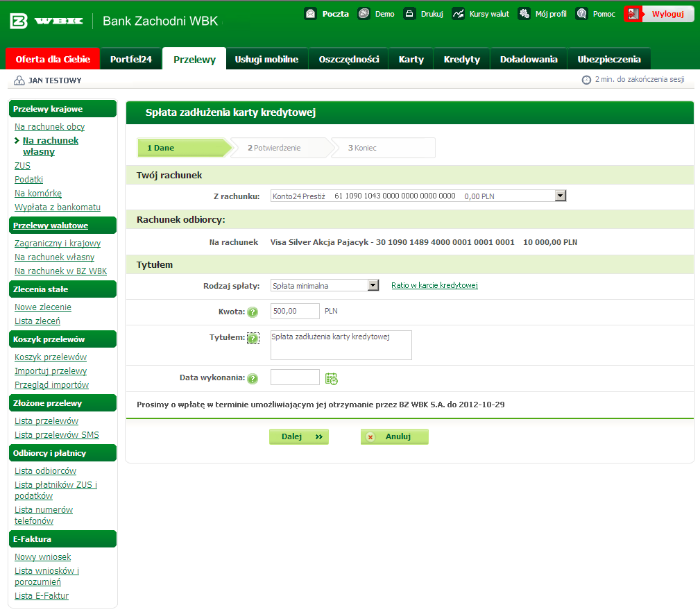Open the Nowe zlecenie link
The width and height of the screenshot is (700, 612).
43,307
